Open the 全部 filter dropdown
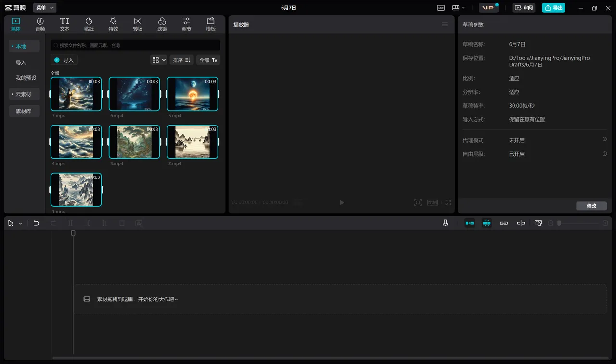 click(208, 60)
